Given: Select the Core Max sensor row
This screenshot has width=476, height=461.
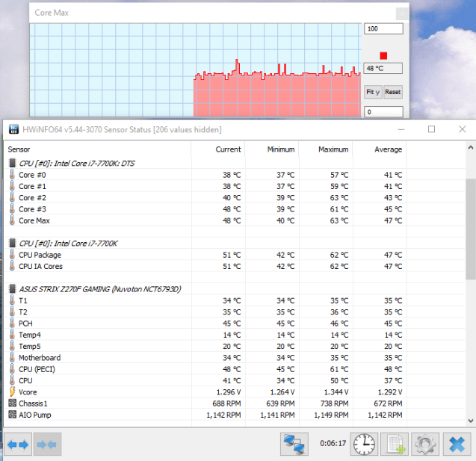Looking at the screenshot, I should 235,220.
